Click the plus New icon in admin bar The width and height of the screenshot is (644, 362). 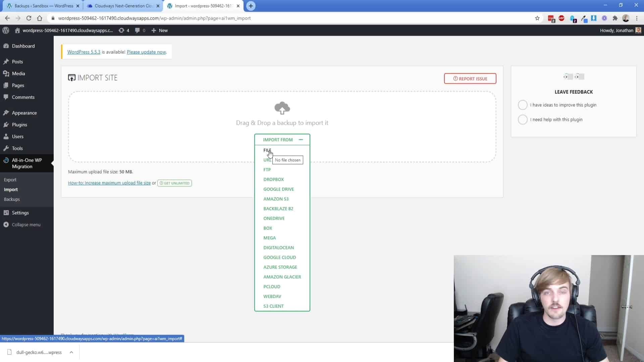click(154, 31)
